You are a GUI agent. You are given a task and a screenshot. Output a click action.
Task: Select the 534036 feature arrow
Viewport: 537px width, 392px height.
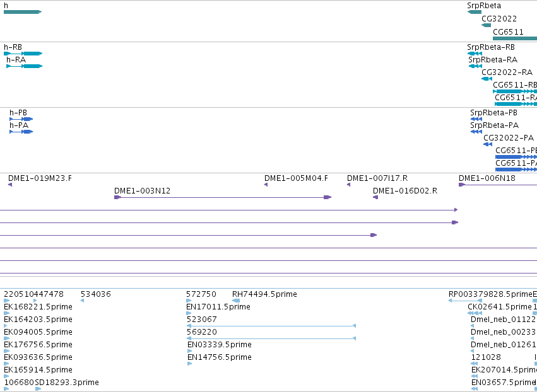click(82, 301)
